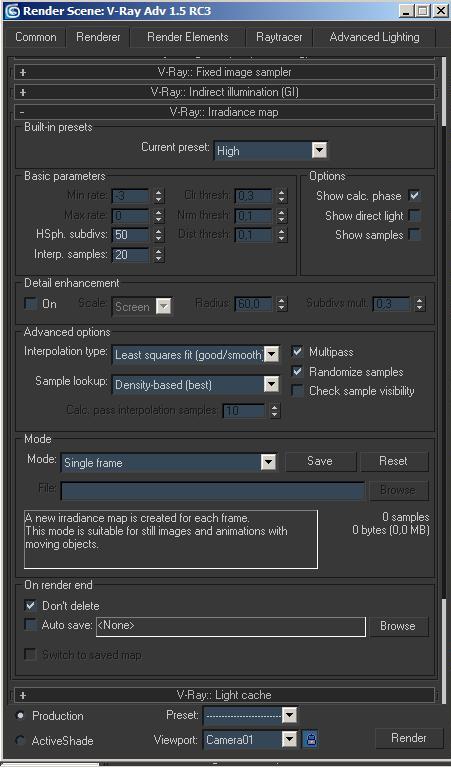Maximize the Render Scene window

pyautogui.click(x=423, y=11)
